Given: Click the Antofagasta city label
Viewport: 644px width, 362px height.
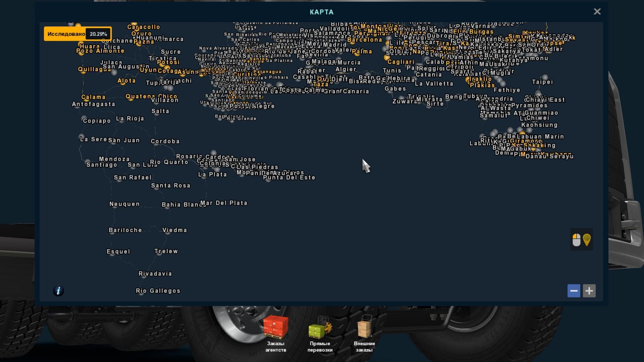Looking at the screenshot, I should (94, 104).
